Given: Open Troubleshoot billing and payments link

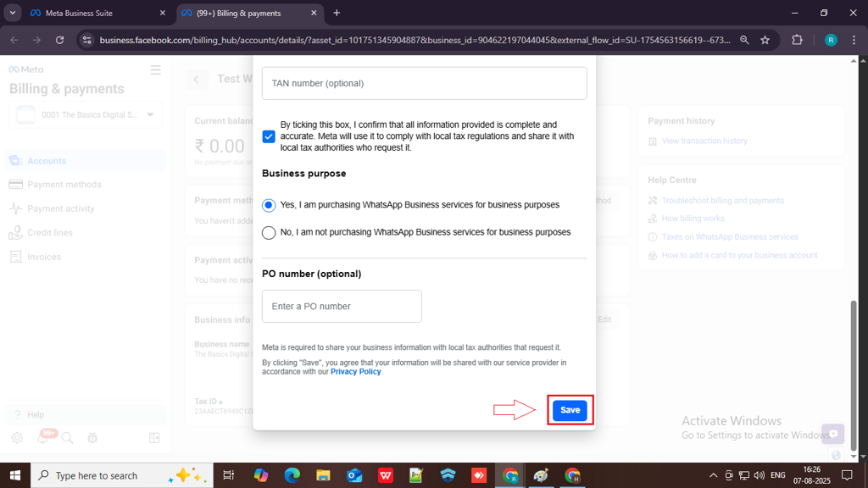Looking at the screenshot, I should [722, 200].
